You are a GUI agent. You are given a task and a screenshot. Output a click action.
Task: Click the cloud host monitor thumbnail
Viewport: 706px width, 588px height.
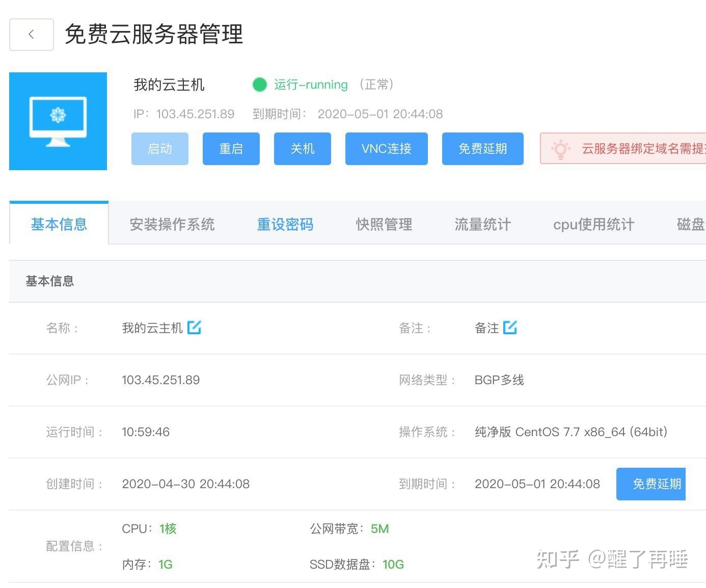point(58,121)
